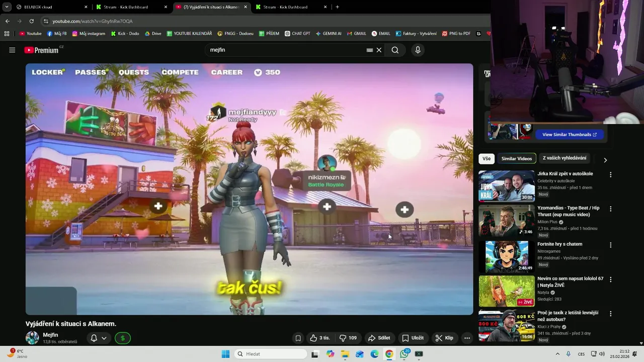Click the youtube.com address bar URL

(93, 21)
